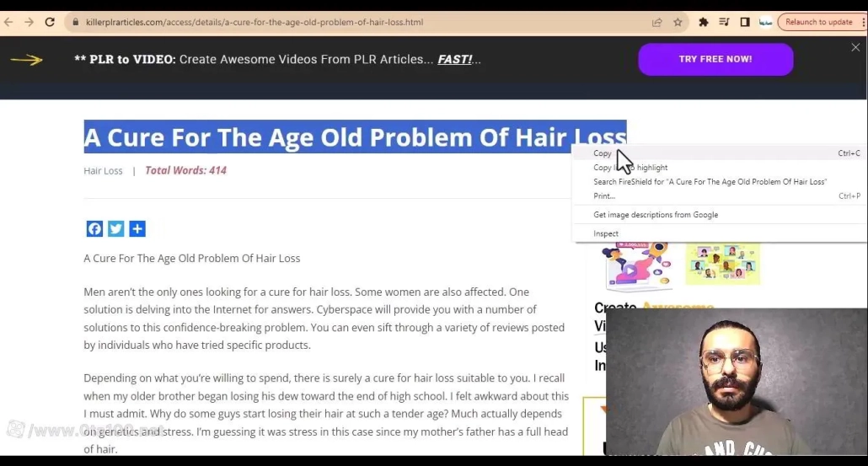Click the Hair Loss category link
The height and width of the screenshot is (466, 868).
pos(103,171)
